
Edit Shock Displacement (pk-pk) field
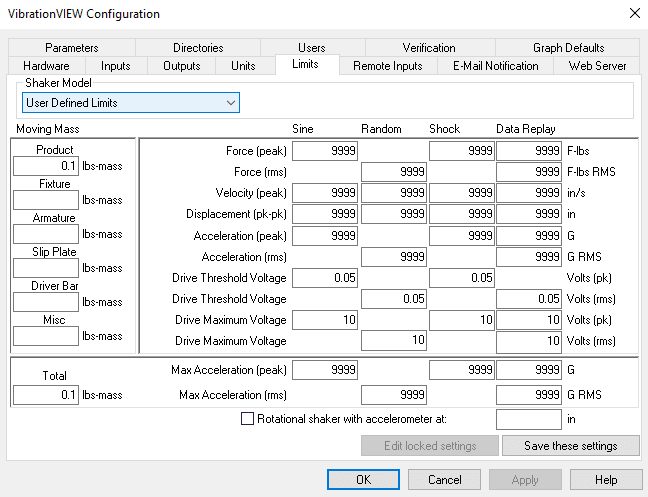coord(462,214)
